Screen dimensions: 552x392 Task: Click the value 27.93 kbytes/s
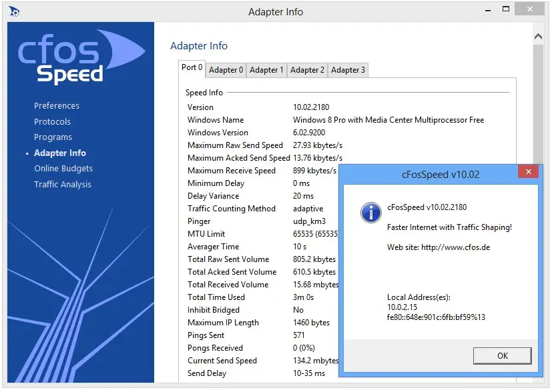point(318,145)
